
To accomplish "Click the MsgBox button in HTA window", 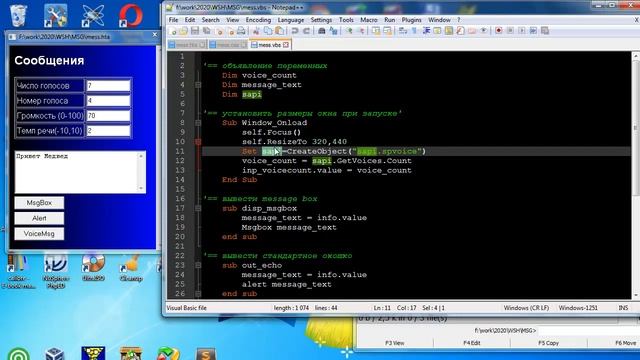I will tap(39, 203).
